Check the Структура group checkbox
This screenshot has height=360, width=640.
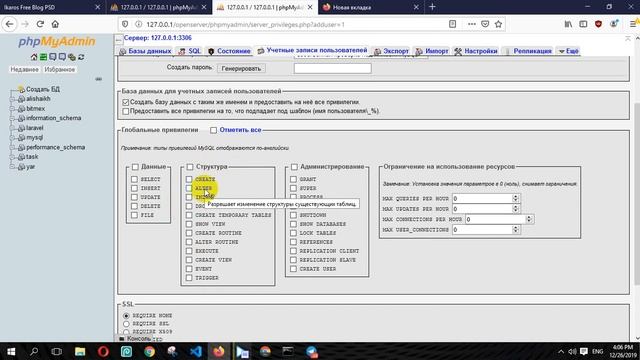point(190,167)
